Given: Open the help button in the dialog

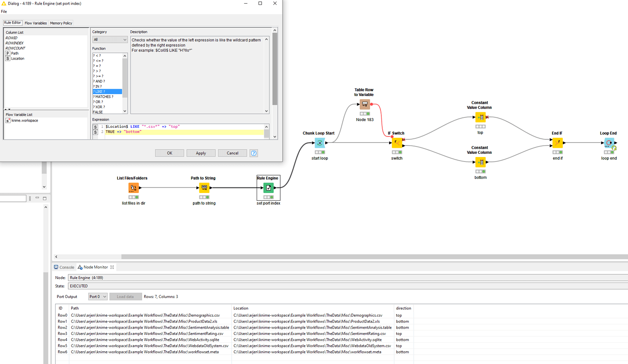Looking at the screenshot, I should click(x=254, y=153).
